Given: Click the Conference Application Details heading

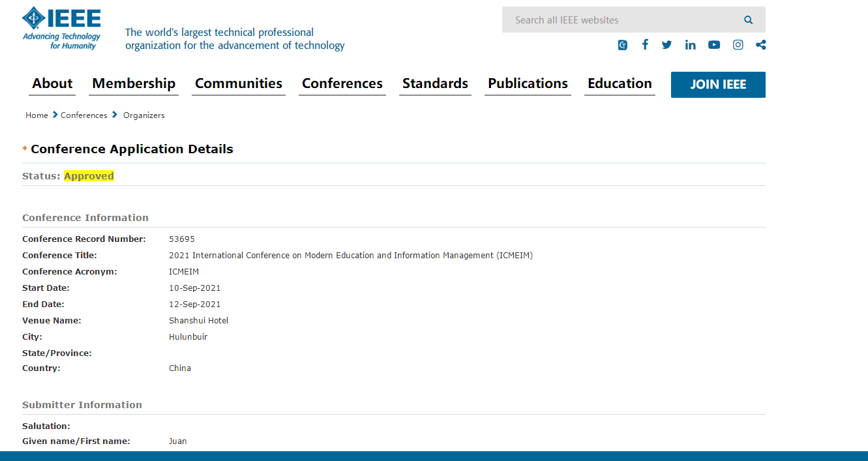Looking at the screenshot, I should pos(132,149).
